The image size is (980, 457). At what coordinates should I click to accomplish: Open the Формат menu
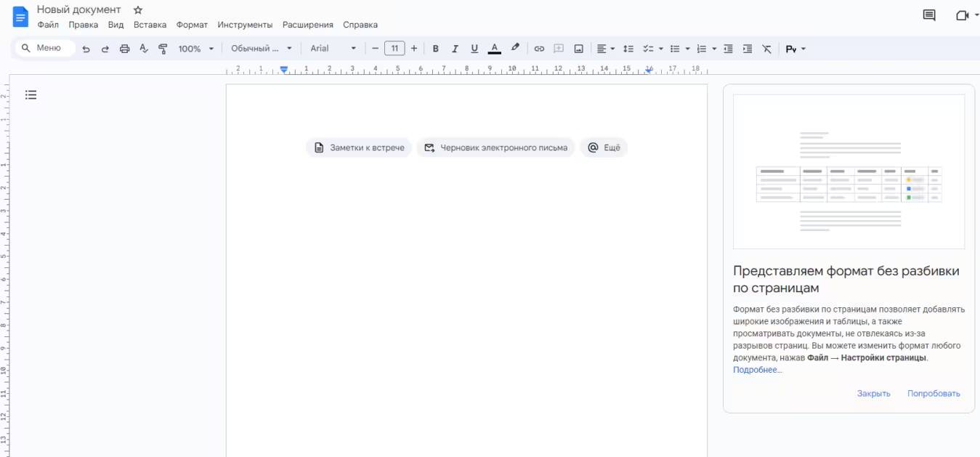click(192, 25)
